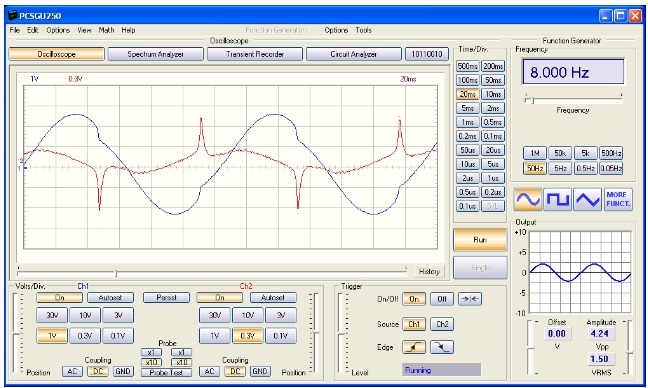
Task: Switch to Circuit Analyzer mode
Action: pos(354,54)
